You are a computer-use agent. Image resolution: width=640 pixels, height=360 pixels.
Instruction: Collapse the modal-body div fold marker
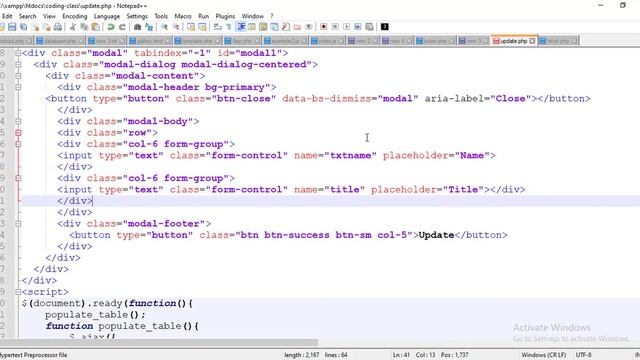18,121
